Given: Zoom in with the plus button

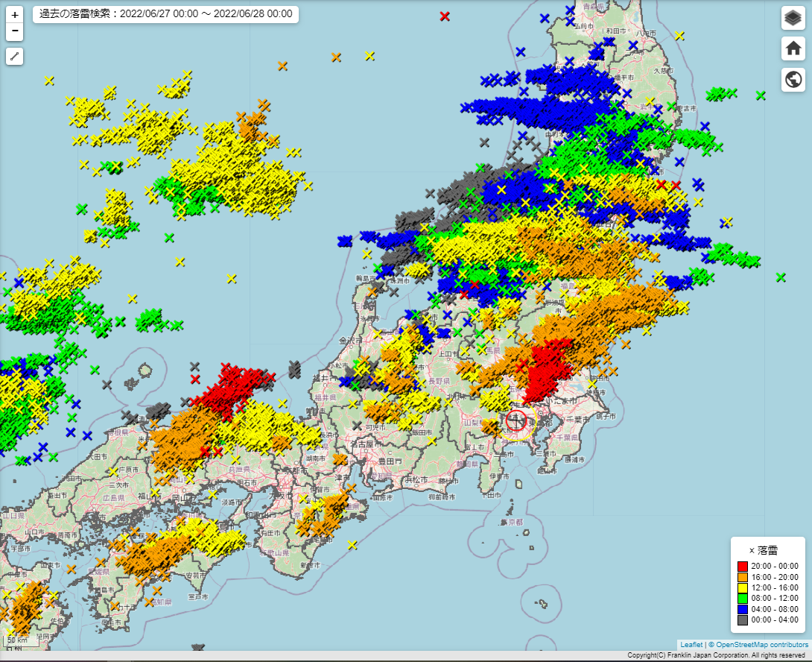Looking at the screenshot, I should click(15, 15).
